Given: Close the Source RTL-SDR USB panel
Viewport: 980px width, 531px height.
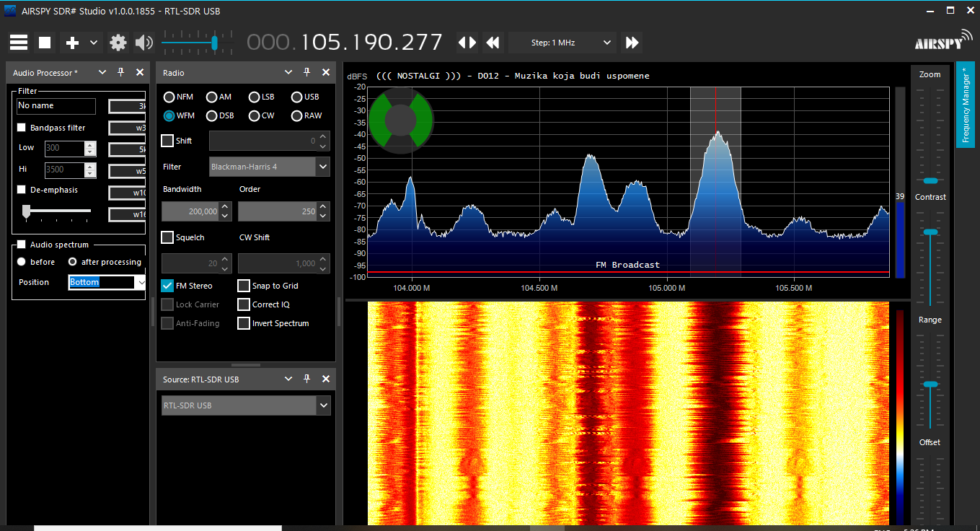Looking at the screenshot, I should (x=326, y=379).
